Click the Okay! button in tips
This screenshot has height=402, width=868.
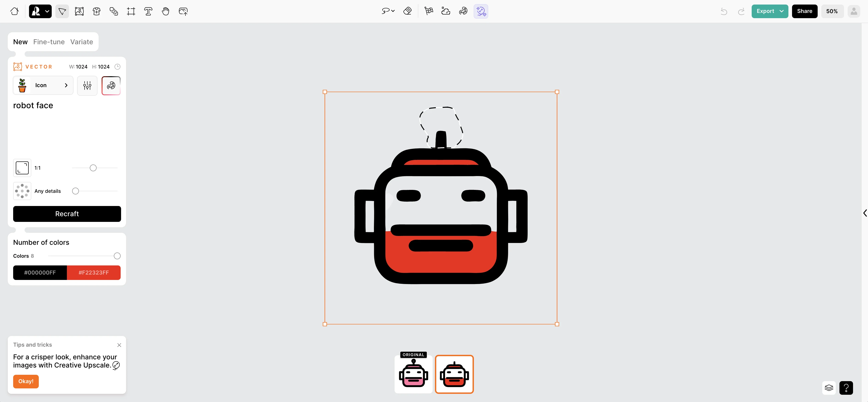point(26,381)
